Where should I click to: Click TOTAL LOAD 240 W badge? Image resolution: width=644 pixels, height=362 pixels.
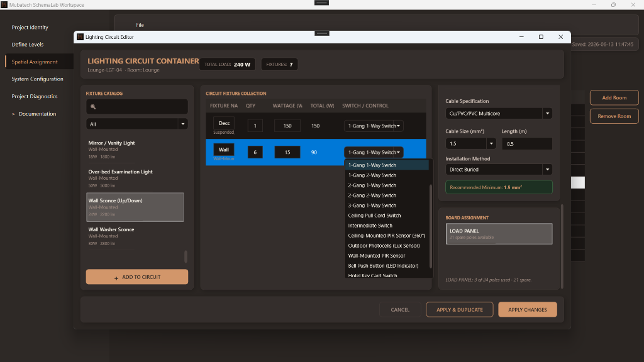click(x=228, y=65)
